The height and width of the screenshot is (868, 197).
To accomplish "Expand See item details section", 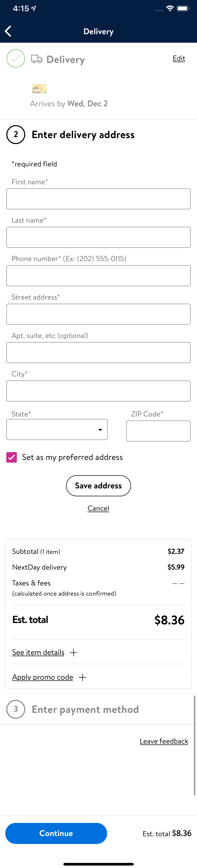I will coord(38,652).
